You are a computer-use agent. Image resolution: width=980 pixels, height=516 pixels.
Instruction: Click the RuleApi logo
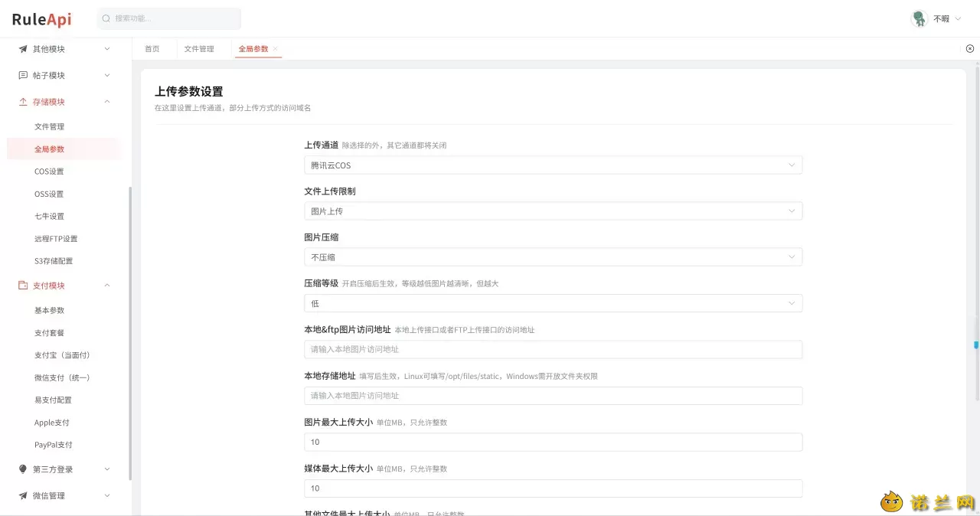(41, 19)
